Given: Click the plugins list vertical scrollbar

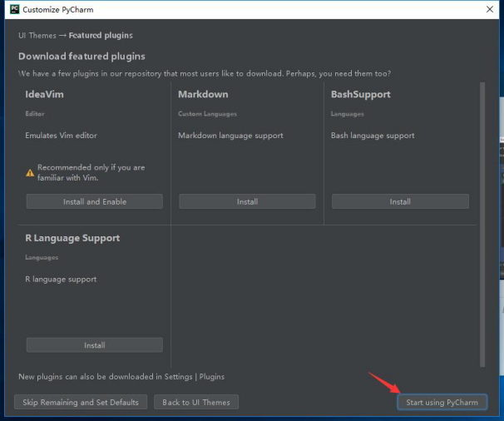Looking at the screenshot, I should (482, 224).
